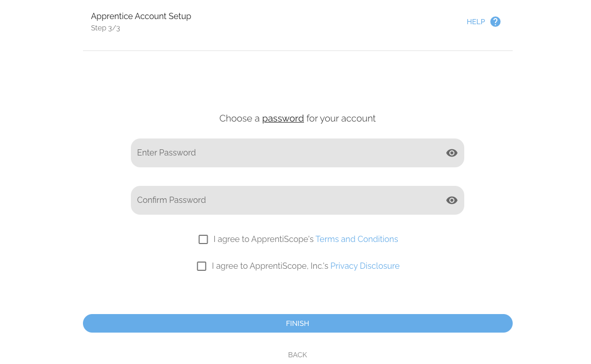Click the header divider line
Viewport: 591px width, 364px height.
tap(297, 50)
